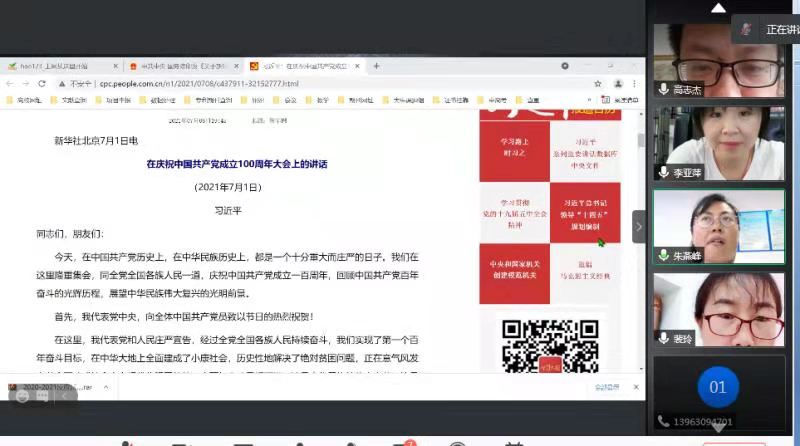This screenshot has height=446, width=800.
Task: Collapse the reaction overlay with the arrow
Action: (x=64, y=396)
